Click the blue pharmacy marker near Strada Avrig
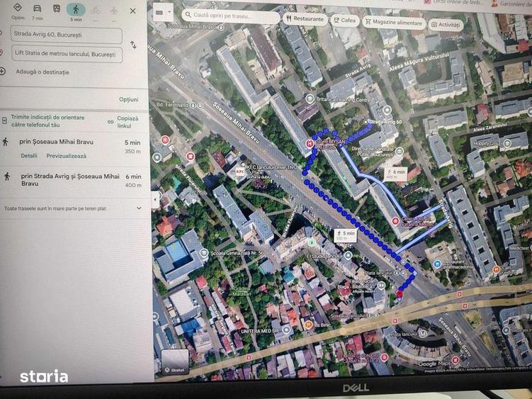Viewport: 532px width, 399px height. tap(438, 264)
